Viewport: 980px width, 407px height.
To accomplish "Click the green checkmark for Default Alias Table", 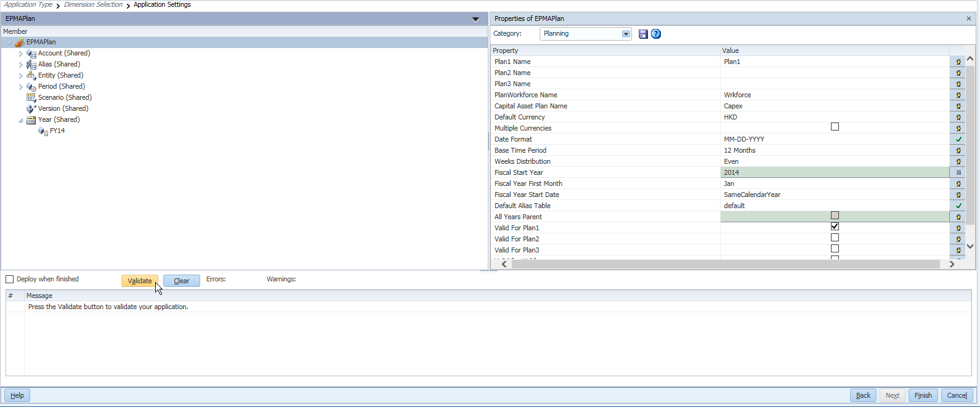I will (x=958, y=206).
